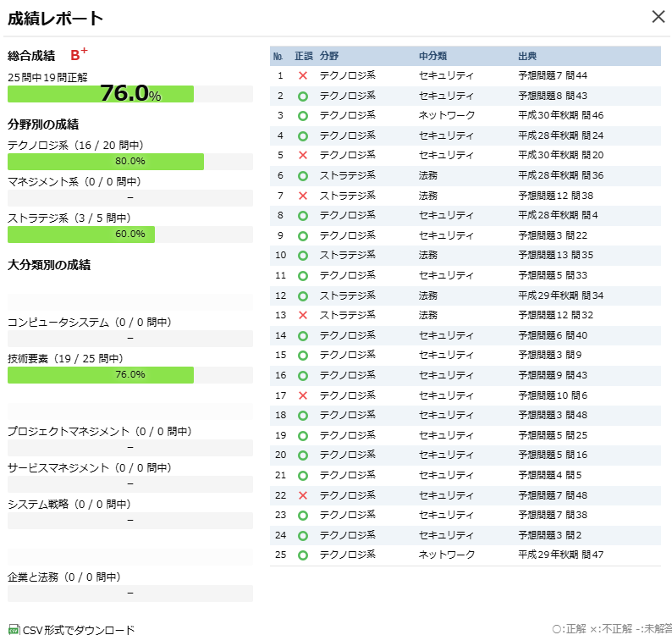672x635 pixels.
Task: Click the green circle mark in row 3
Action: coord(303,116)
